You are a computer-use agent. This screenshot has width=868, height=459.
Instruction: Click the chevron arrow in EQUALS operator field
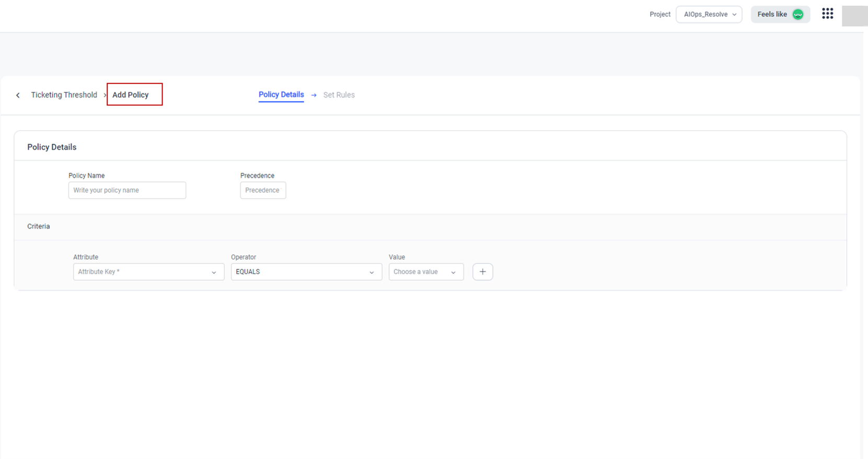pos(372,272)
